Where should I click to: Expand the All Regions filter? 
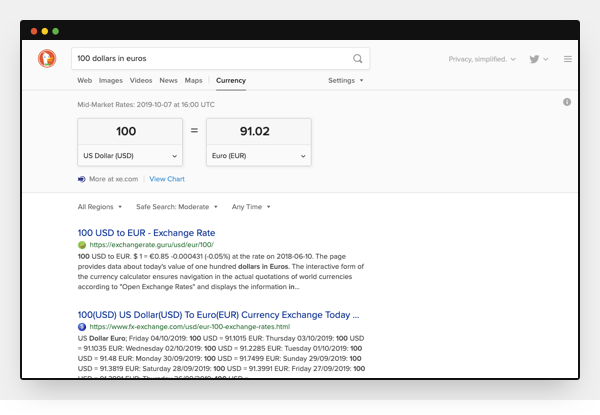99,207
